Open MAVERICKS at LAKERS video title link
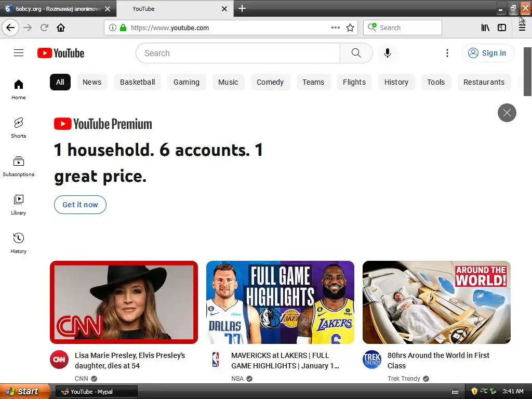Viewport: 532px width, 399px height. point(285,361)
